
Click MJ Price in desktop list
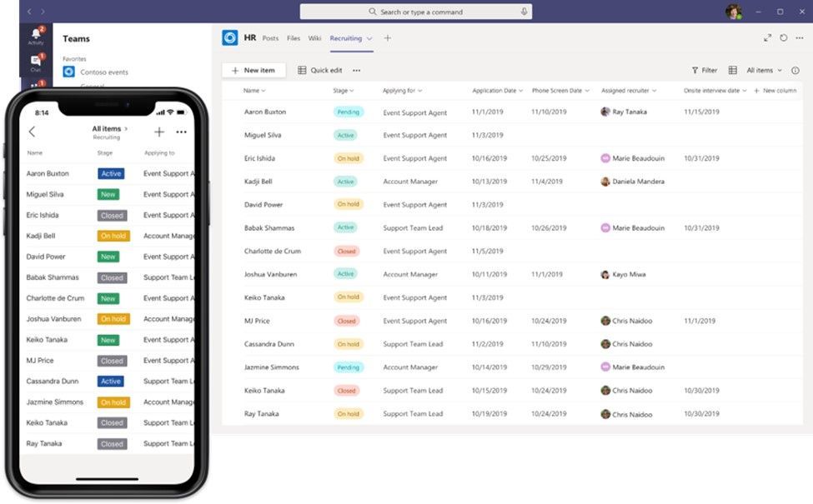pos(257,322)
